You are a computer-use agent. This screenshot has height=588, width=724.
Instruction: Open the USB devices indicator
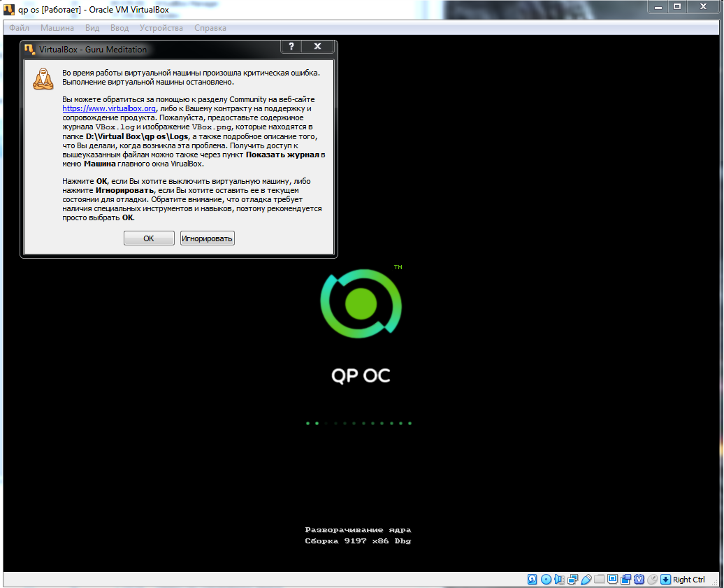pos(586,579)
